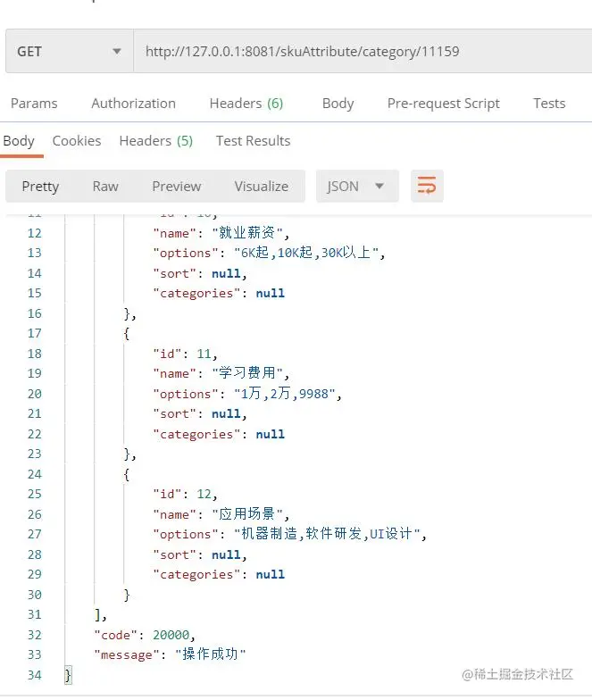Switch to Preview view

176,186
